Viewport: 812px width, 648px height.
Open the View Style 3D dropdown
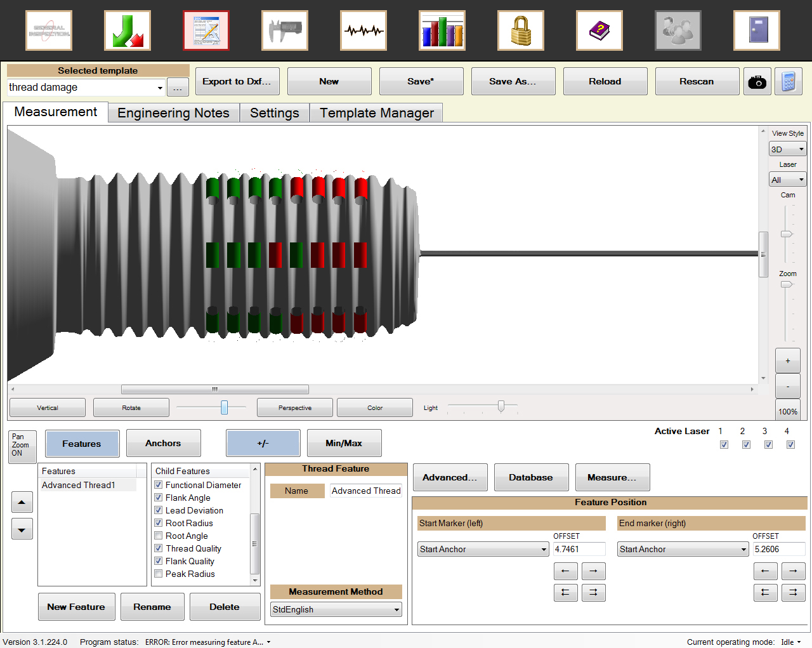pos(787,149)
